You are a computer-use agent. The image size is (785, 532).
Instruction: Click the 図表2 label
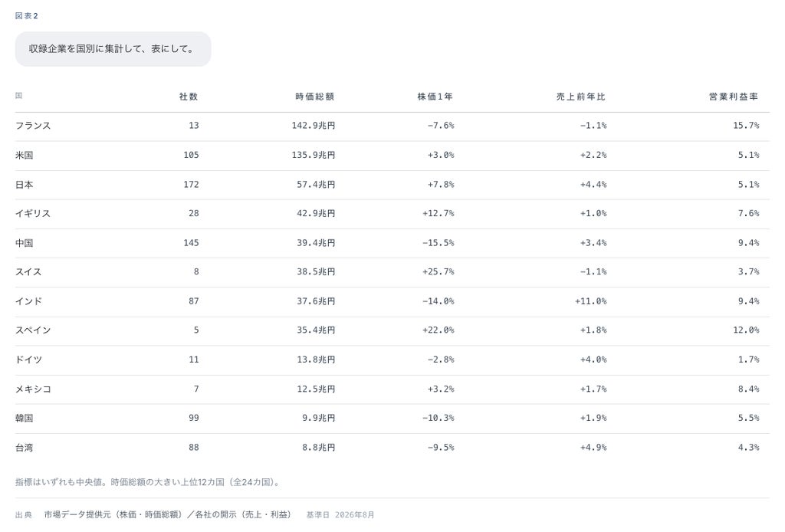coord(27,16)
